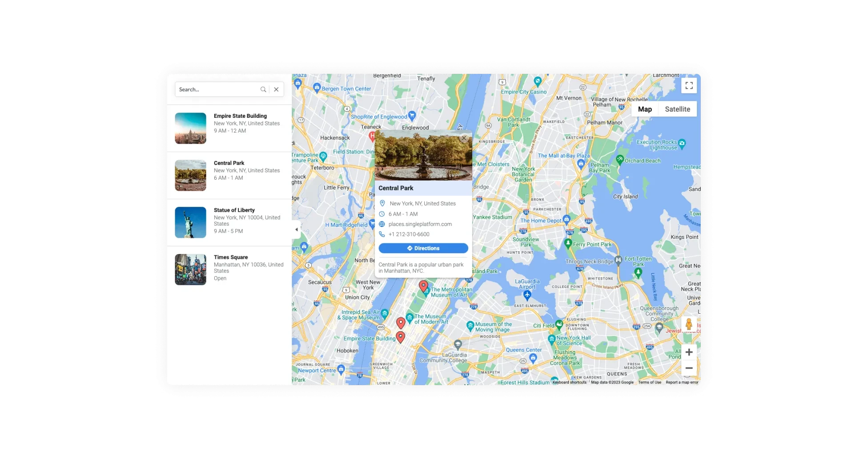Click the Yankee Stadium map label
Viewport: 868px width, 459px height.
492,217
